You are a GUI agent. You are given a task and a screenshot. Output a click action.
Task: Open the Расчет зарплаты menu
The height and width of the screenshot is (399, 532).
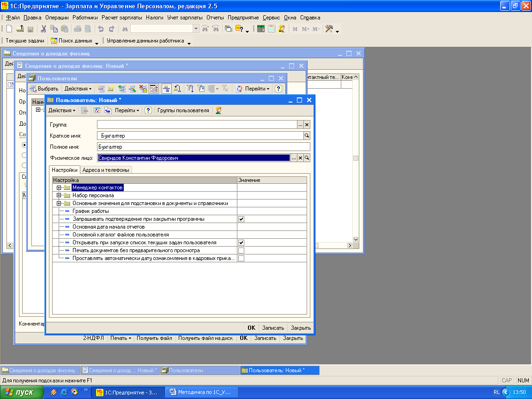pos(122,18)
